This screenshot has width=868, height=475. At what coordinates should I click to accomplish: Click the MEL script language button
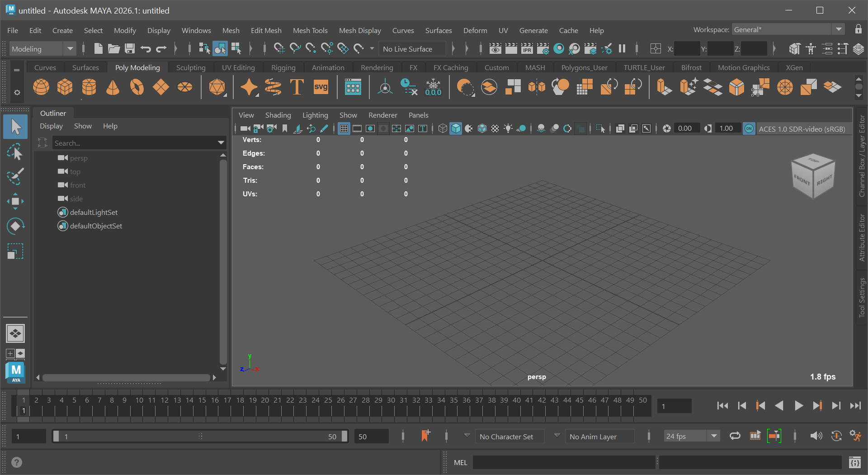pos(460,462)
